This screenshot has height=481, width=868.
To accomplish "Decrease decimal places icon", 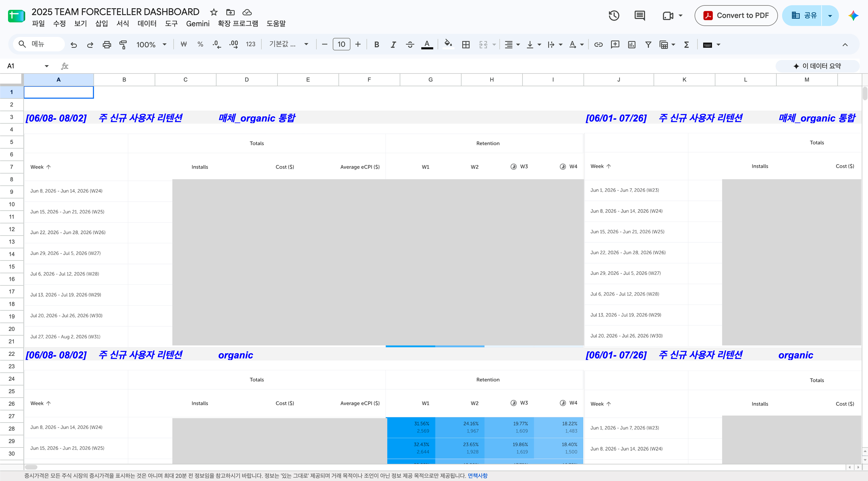I will click(217, 44).
